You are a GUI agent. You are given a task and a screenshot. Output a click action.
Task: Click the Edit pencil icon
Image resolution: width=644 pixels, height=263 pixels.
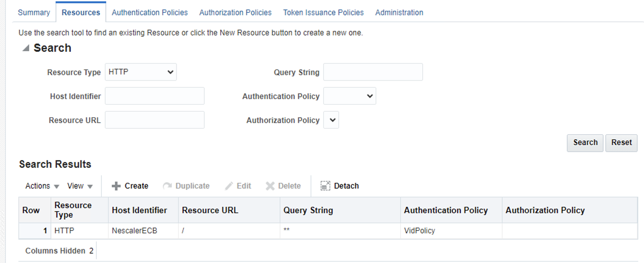[x=229, y=186]
